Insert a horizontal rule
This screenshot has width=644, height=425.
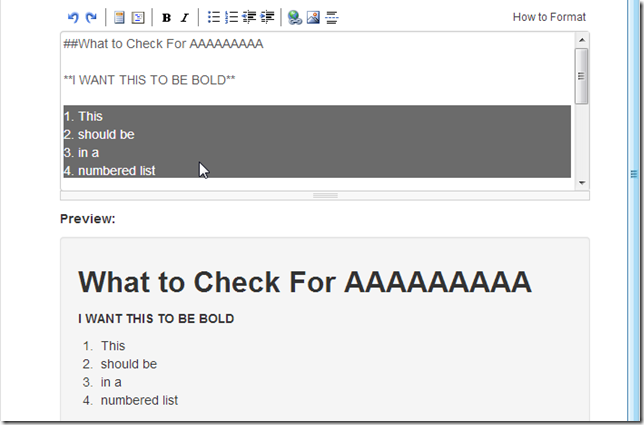pos(332,17)
